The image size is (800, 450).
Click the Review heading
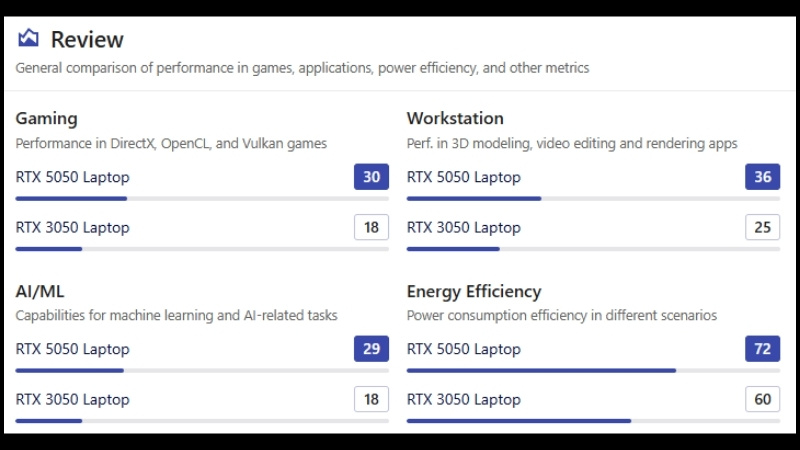point(87,39)
